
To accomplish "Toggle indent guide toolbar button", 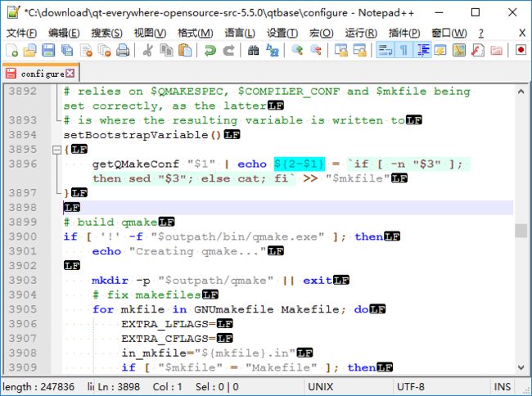I will [x=422, y=50].
